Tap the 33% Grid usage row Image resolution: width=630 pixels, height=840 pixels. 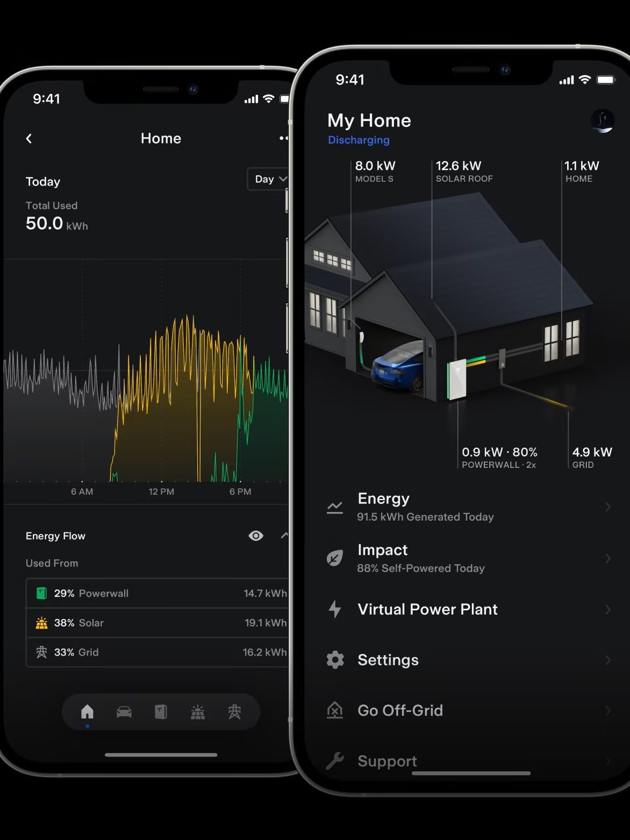coord(157,652)
